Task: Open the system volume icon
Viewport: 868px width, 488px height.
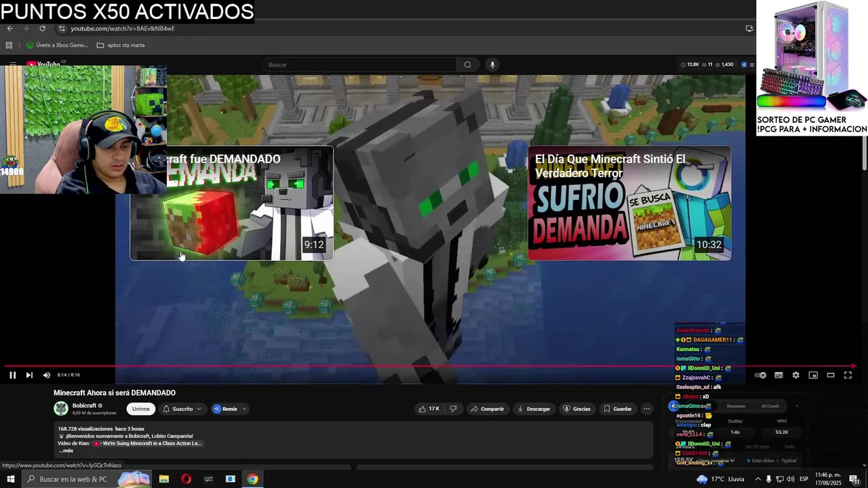Action: pyautogui.click(x=791, y=479)
